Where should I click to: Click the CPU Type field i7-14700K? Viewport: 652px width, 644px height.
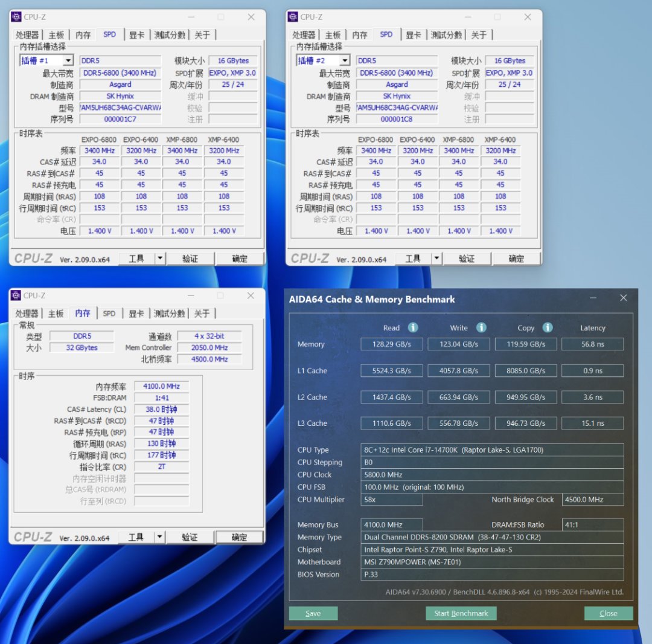click(492, 449)
